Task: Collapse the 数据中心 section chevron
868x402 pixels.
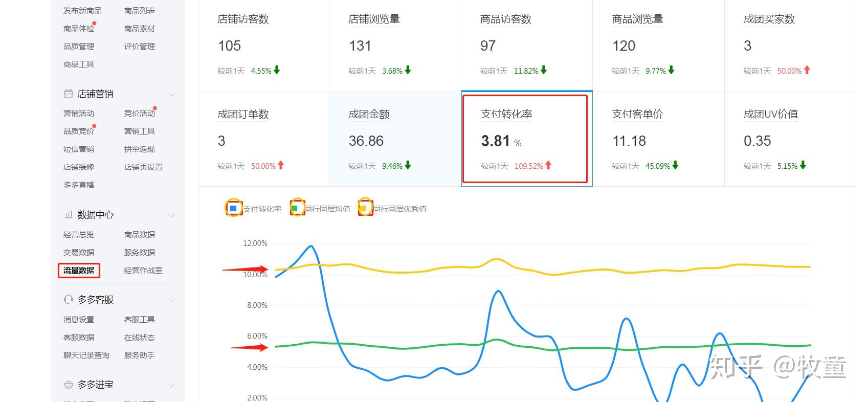Action: click(x=172, y=215)
